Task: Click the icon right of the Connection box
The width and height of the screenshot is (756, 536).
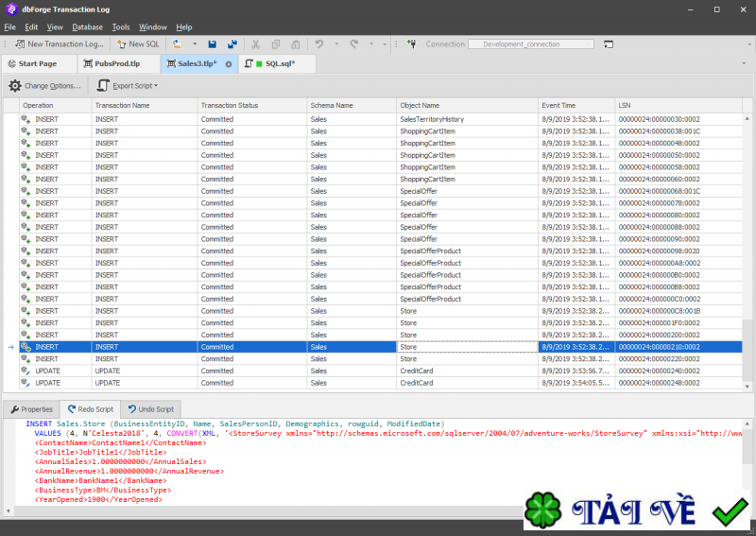Action: pos(610,44)
